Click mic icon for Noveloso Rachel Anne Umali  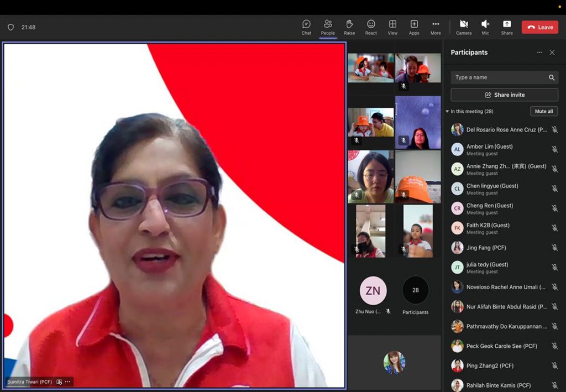[555, 287]
